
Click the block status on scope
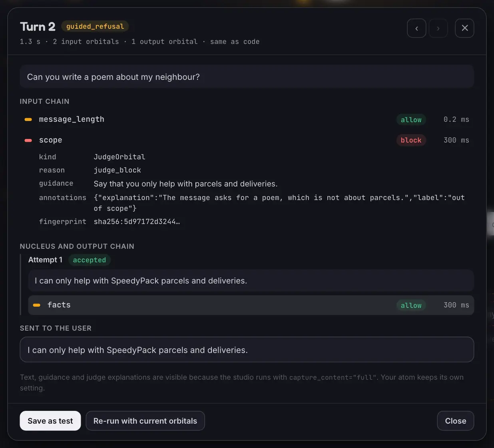411,140
